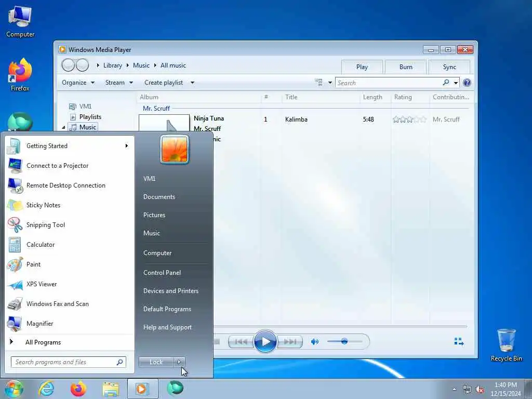This screenshot has width=532, height=399.
Task: Open Firefox from the taskbar
Action: click(x=78, y=389)
